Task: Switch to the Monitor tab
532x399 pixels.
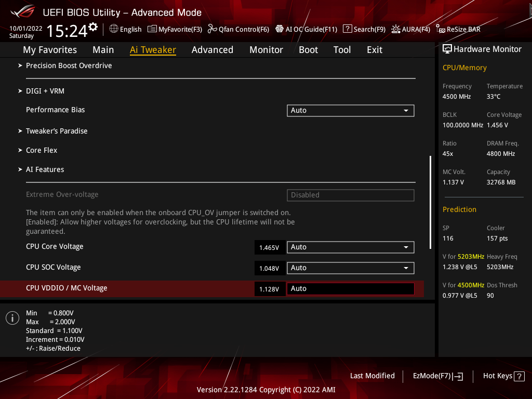Action: [266, 50]
